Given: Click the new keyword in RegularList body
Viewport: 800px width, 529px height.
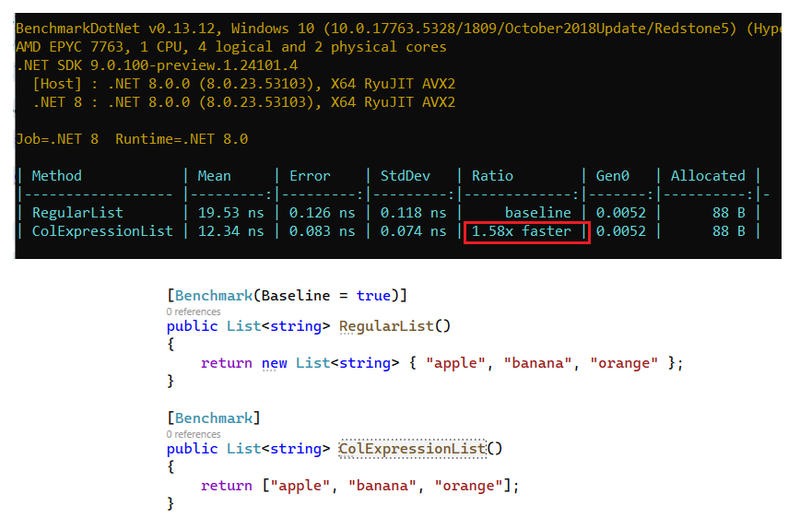Looking at the screenshot, I should point(274,363).
